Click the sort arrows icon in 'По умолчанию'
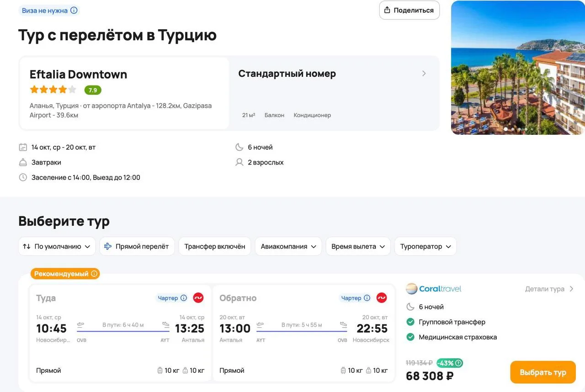 [x=27, y=246]
